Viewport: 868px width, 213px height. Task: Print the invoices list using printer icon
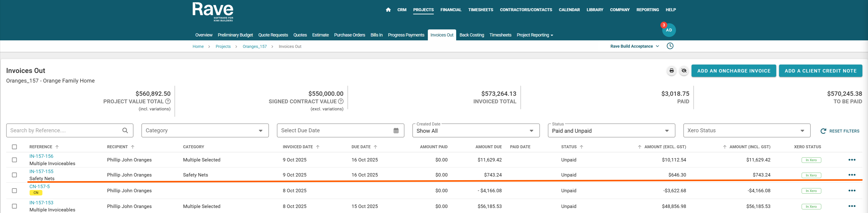coord(671,71)
